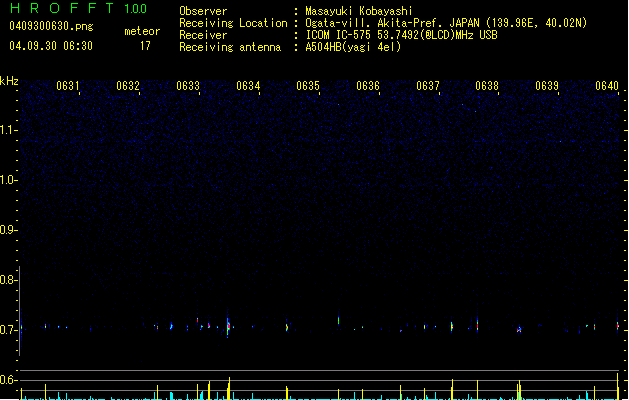
Task: Select the meteor count value 17
Action: pyautogui.click(x=145, y=46)
